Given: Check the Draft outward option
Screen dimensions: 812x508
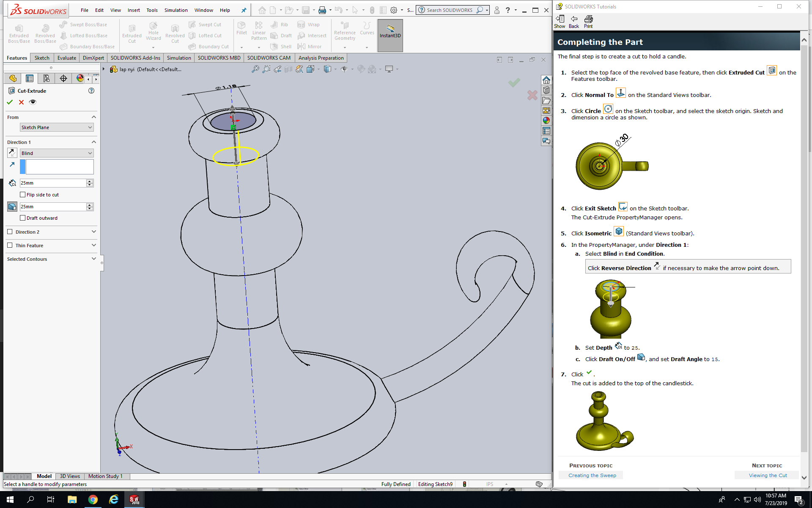Looking at the screenshot, I should (x=23, y=218).
